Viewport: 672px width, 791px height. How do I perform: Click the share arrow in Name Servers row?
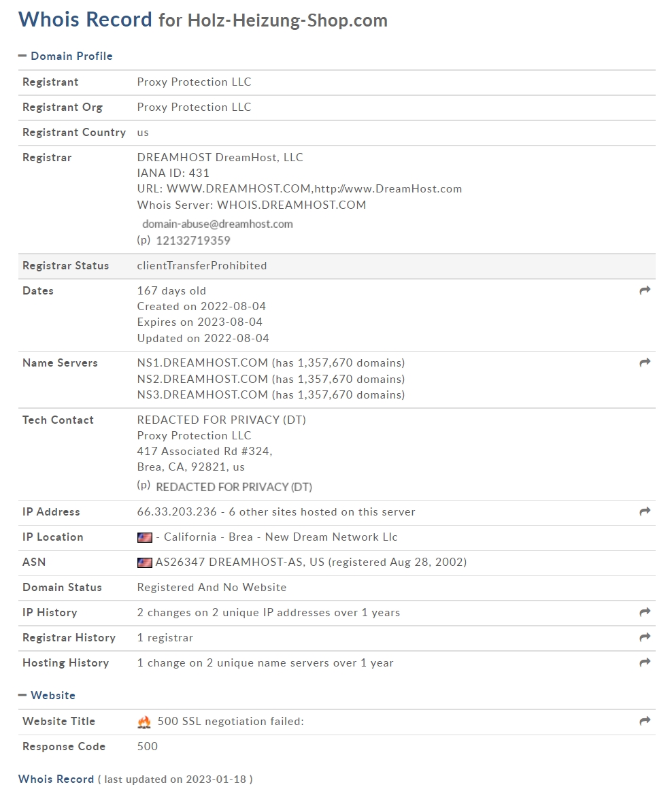pos(645,363)
